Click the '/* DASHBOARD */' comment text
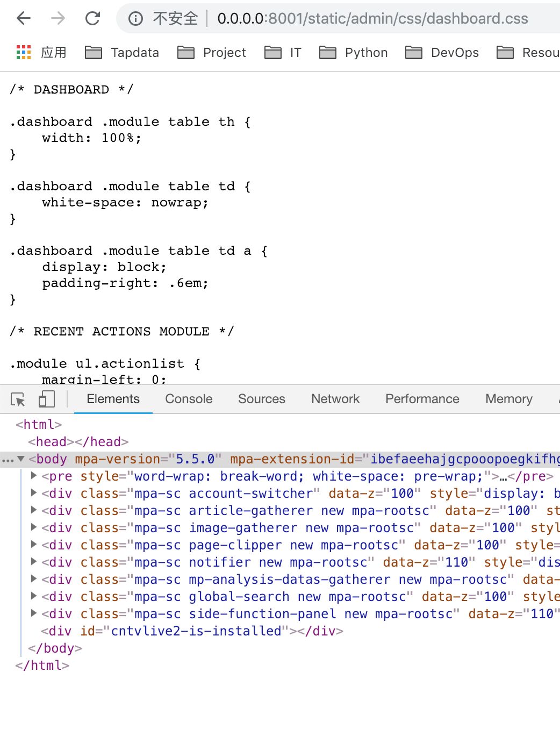The image size is (560, 729). click(71, 89)
